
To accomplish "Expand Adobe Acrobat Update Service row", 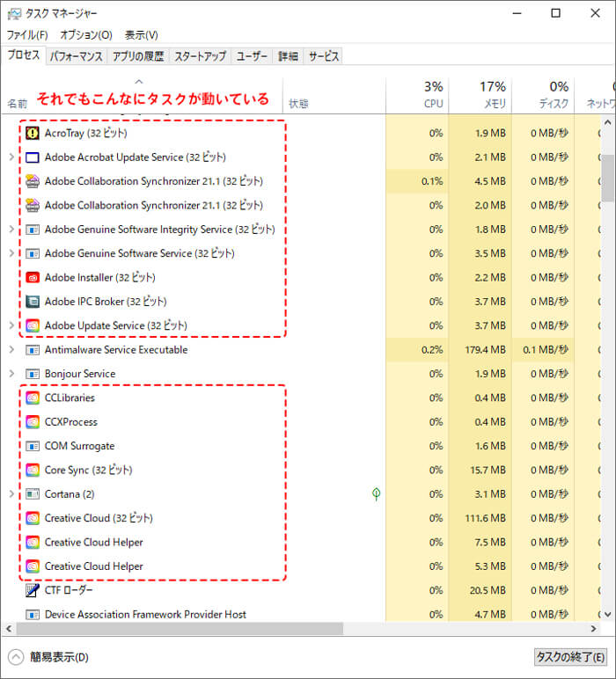I will coord(11,157).
